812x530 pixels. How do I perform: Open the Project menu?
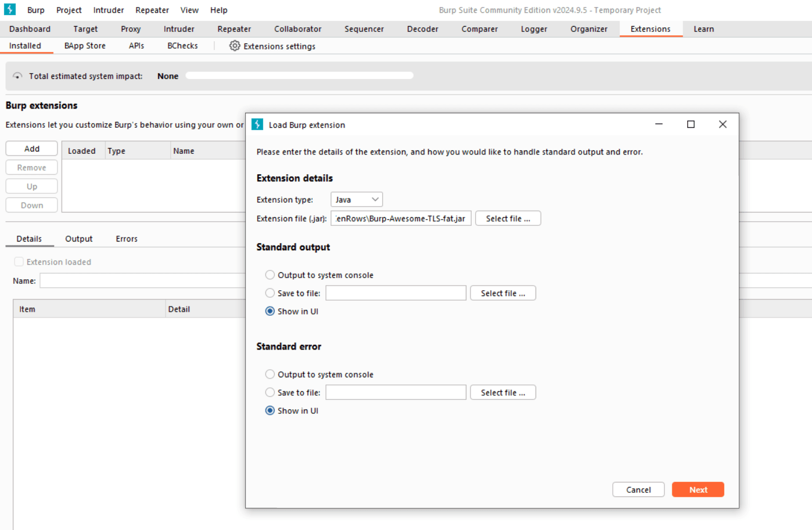point(69,10)
